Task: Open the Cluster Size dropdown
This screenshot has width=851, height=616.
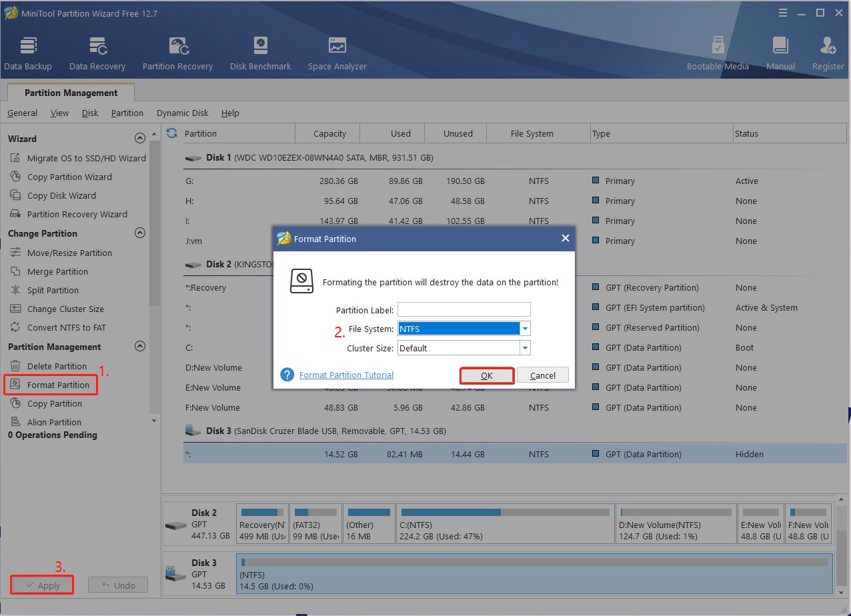Action: (525, 348)
